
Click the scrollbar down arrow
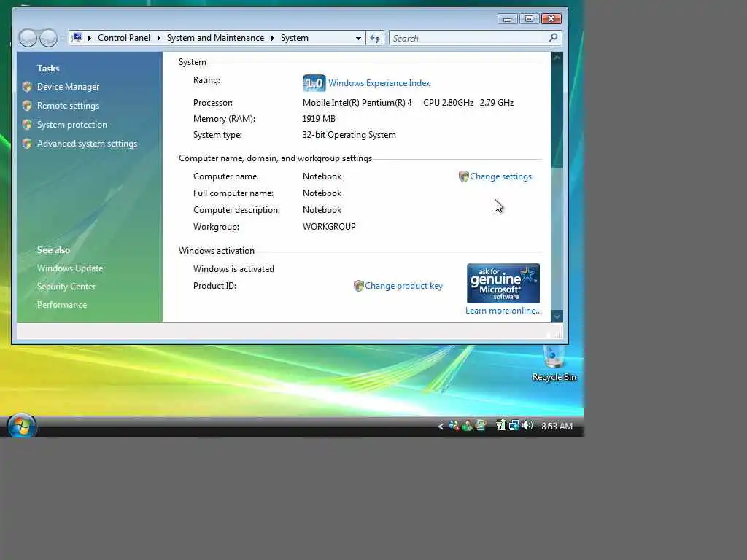coord(557,316)
